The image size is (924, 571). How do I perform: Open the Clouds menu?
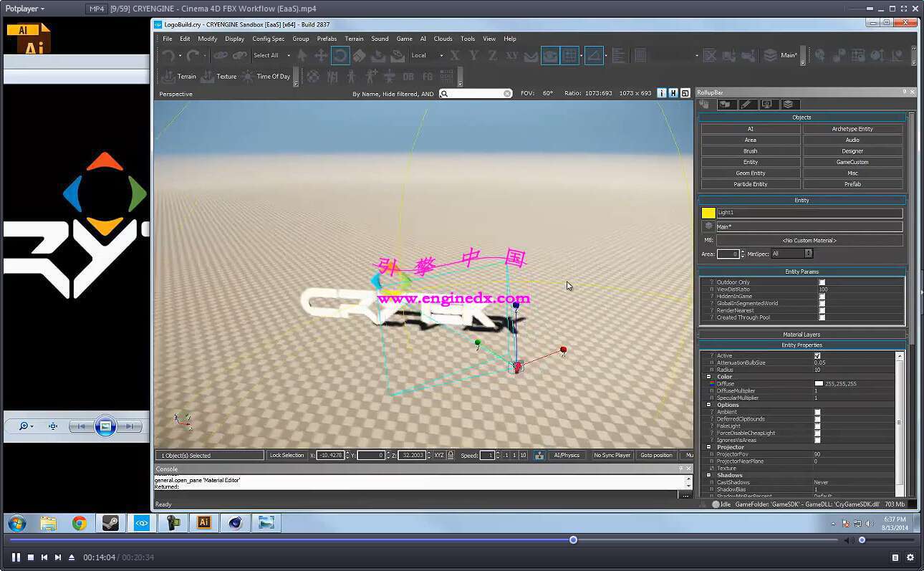point(443,39)
